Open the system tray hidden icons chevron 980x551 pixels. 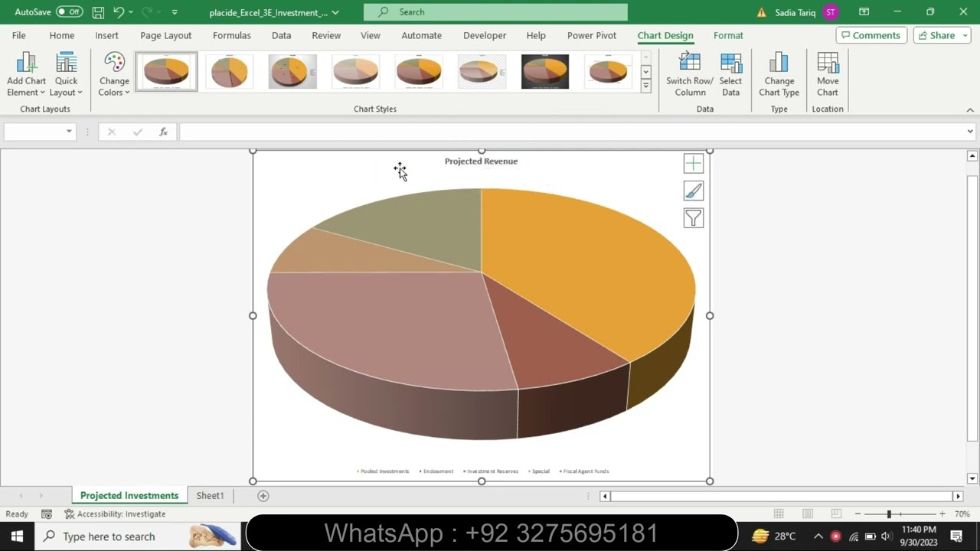click(818, 536)
